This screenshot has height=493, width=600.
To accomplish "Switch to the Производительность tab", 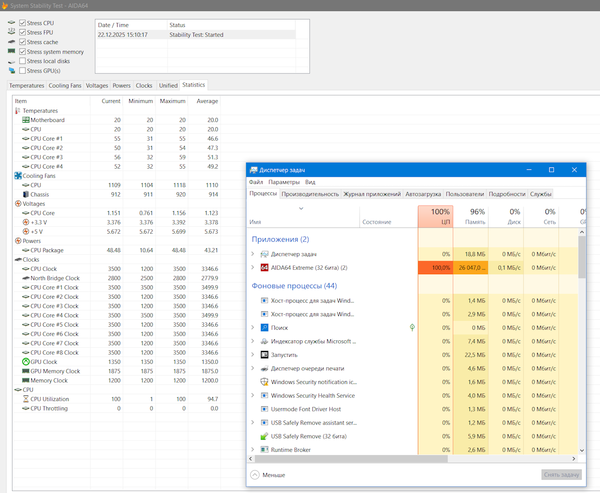I will coord(310,194).
